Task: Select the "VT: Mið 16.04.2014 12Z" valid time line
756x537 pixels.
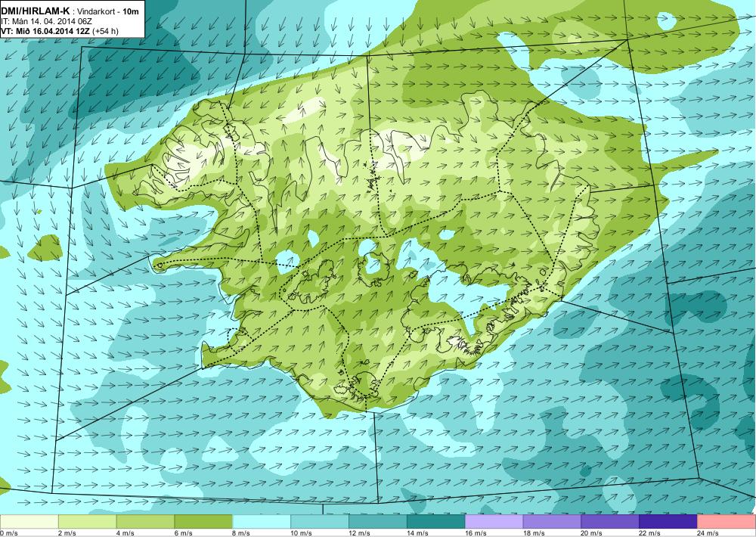Action: point(45,31)
